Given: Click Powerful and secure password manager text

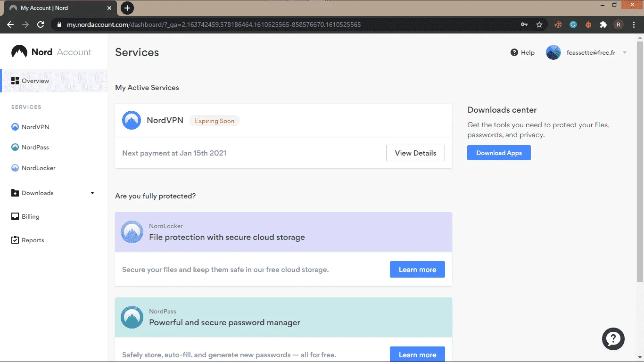Looking at the screenshot, I should (x=224, y=322).
